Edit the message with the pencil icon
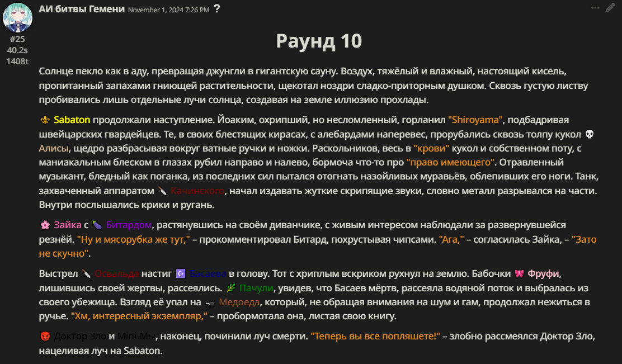Screen dimensions: 622x364 tap(610, 8)
